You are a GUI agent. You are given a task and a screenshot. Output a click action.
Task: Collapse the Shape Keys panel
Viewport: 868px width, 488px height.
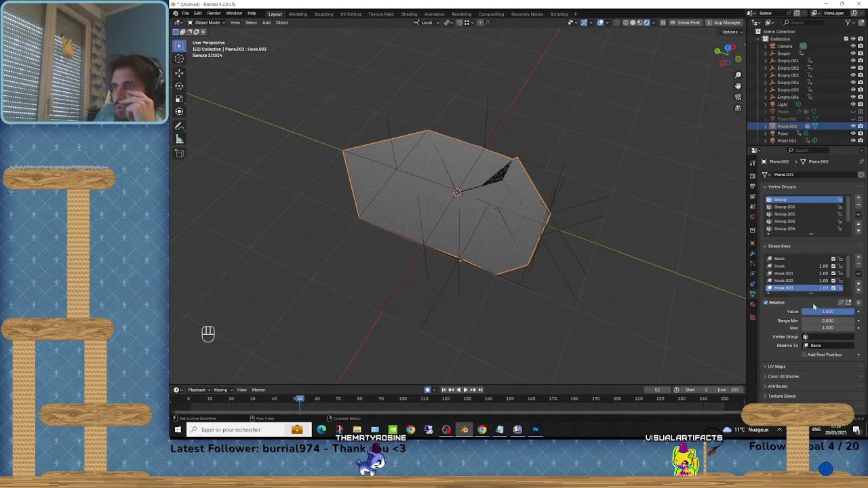[x=779, y=246]
